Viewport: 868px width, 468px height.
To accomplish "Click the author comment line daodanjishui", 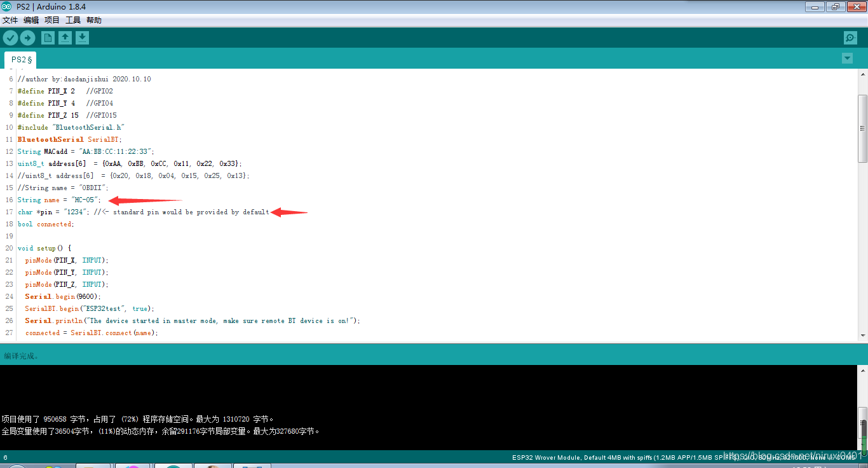I will (x=85, y=79).
